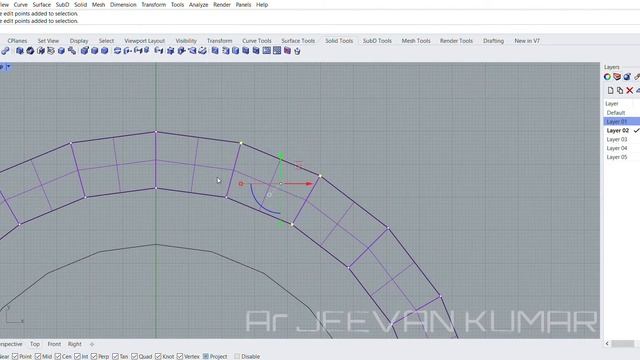This screenshot has height=360, width=640.
Task: Open the Dimension menu
Action: point(123,5)
